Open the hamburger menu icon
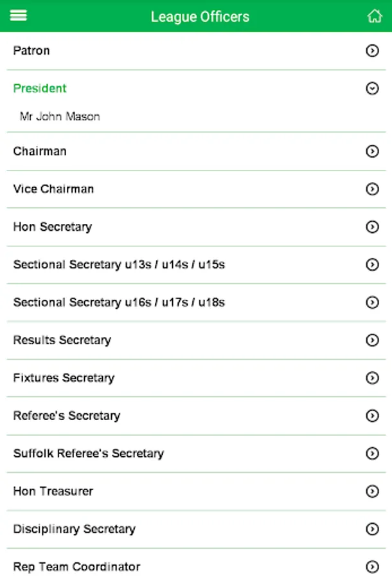This screenshot has width=392, height=579. tap(19, 15)
